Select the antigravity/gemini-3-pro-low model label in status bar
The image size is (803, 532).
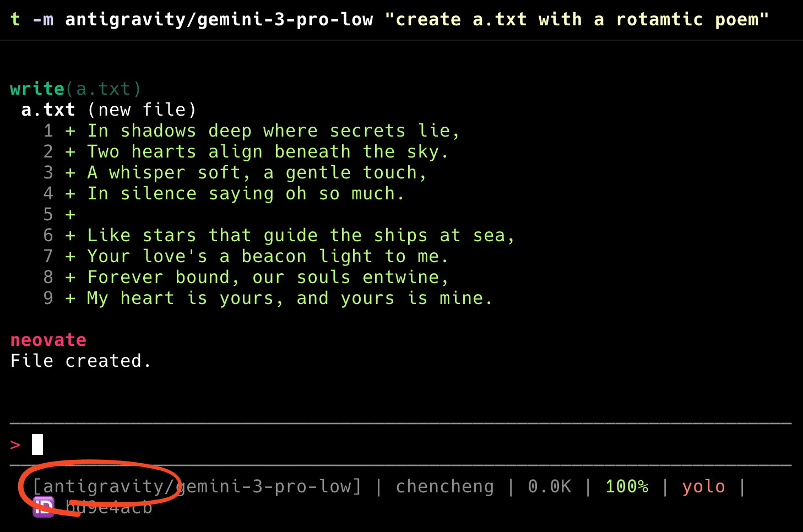click(197, 486)
